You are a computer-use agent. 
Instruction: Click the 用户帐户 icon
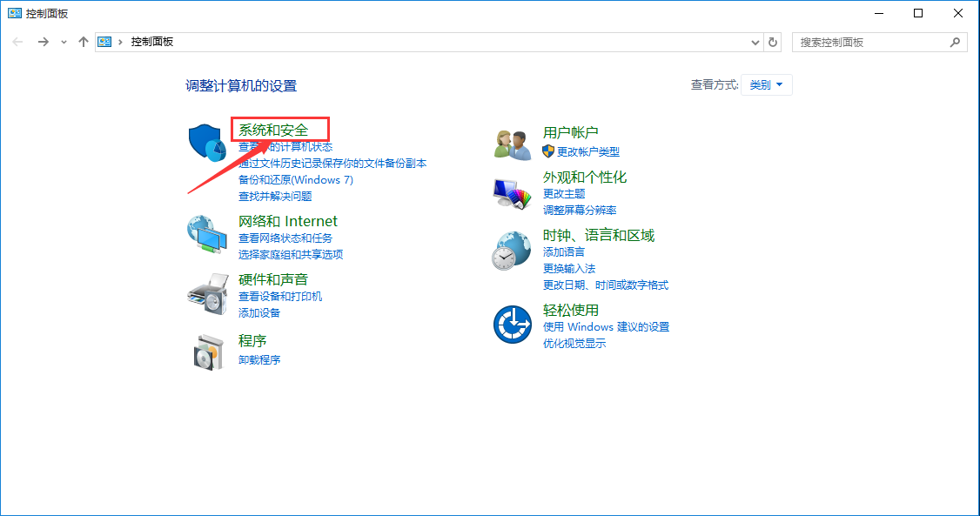pyautogui.click(x=513, y=141)
